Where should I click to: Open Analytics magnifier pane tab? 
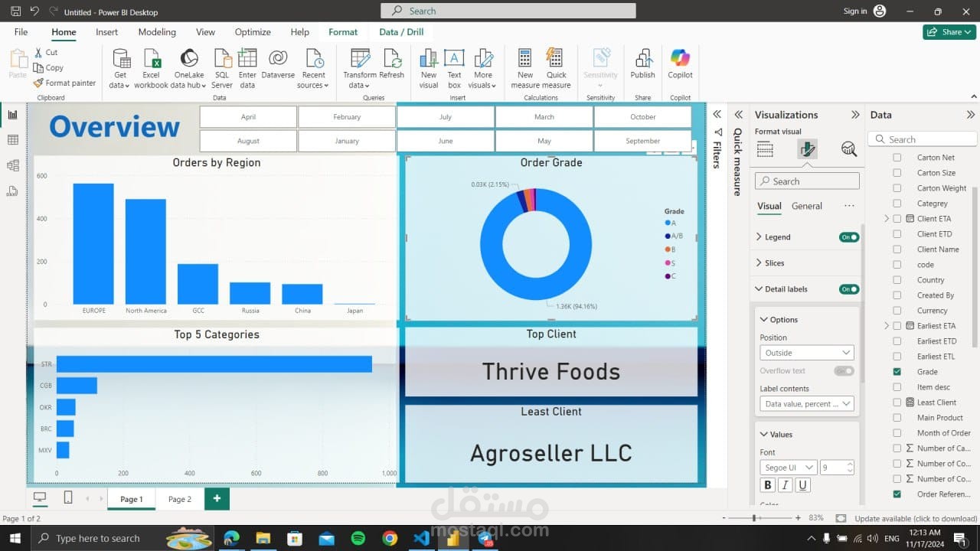[848, 149]
